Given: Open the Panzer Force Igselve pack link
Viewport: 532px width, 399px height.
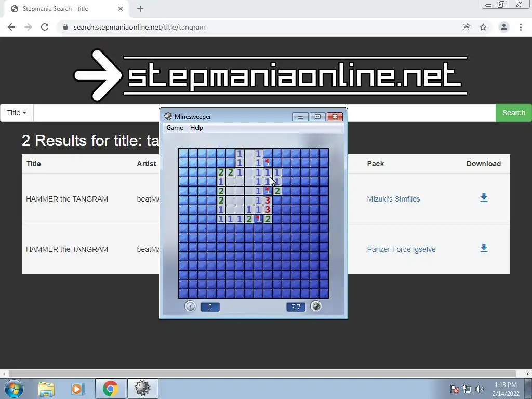Looking at the screenshot, I should [x=401, y=249].
